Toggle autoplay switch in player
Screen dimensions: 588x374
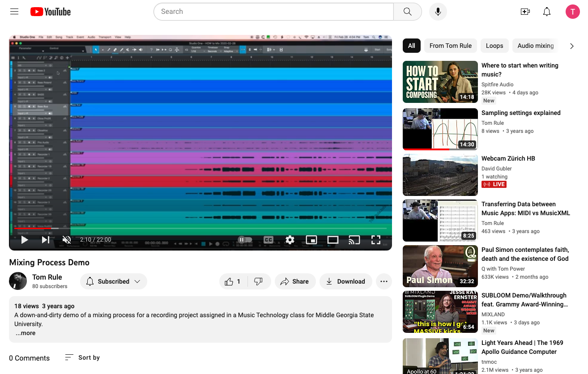click(245, 240)
